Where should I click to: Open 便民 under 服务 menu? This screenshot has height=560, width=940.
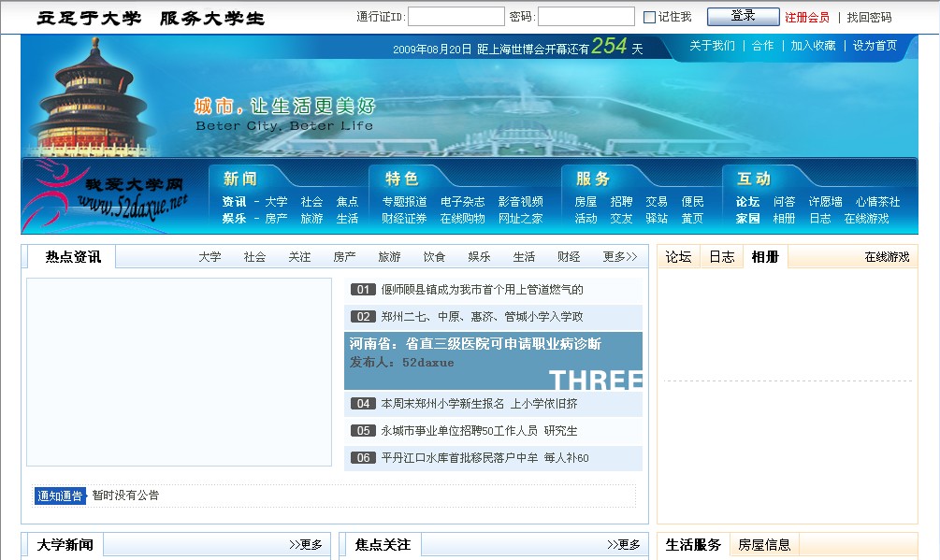click(x=692, y=202)
